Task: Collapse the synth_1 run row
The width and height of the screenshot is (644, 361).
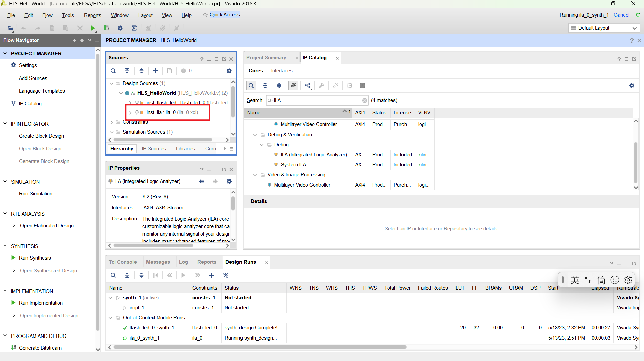Action: tap(110, 298)
